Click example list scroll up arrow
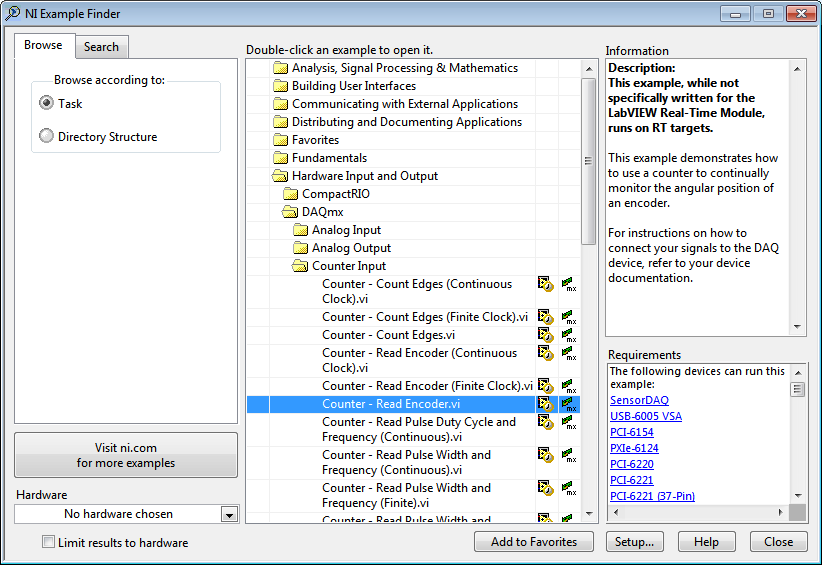The height and width of the screenshot is (565, 822). click(588, 69)
